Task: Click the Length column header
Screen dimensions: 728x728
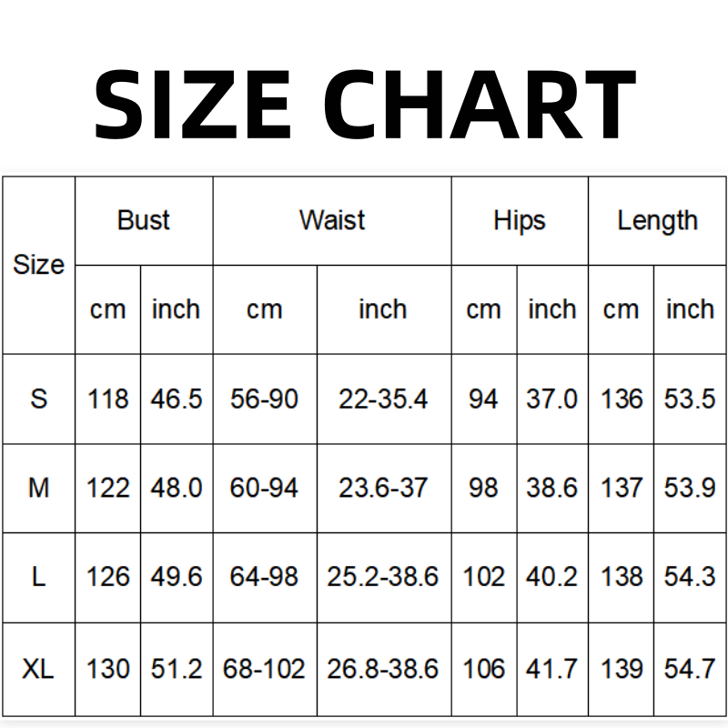Action: (x=657, y=220)
